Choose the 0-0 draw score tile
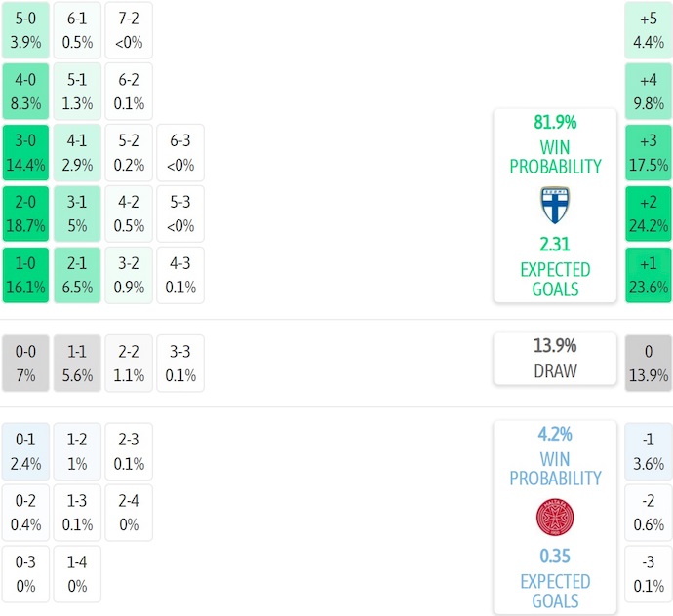 click(x=26, y=364)
